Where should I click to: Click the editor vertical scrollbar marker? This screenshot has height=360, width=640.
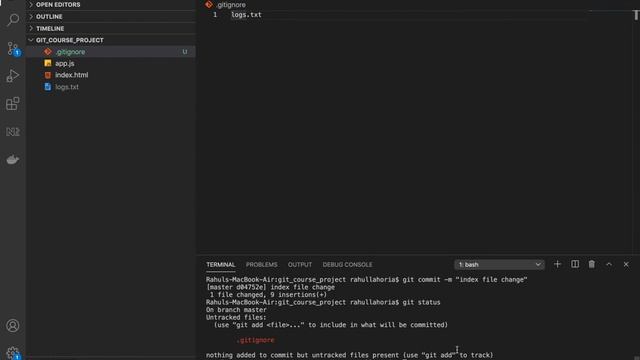coord(636,15)
